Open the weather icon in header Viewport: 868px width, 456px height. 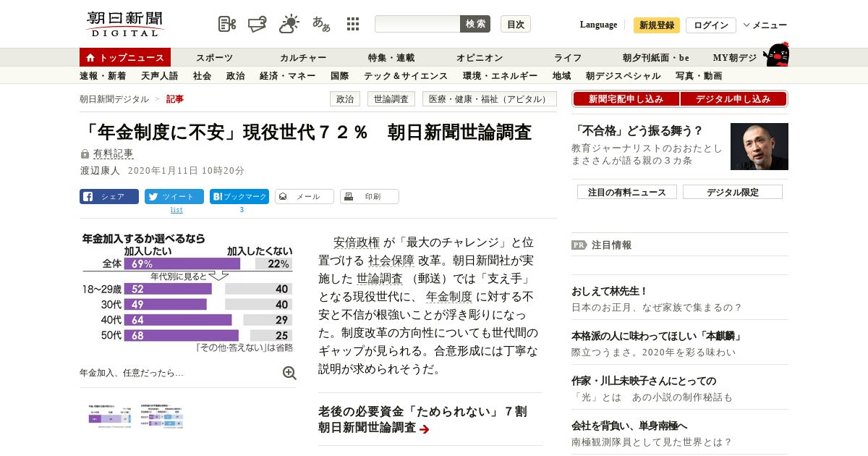(x=289, y=23)
